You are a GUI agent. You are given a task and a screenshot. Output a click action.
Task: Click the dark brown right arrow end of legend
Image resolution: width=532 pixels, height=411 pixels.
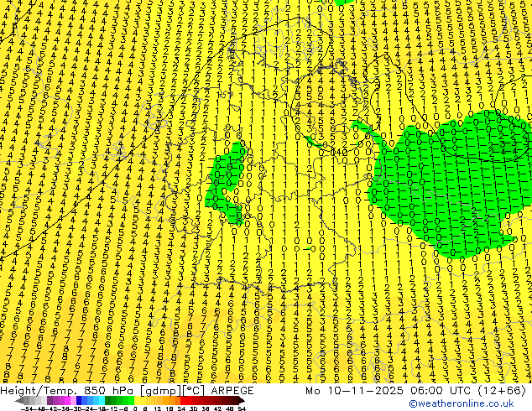pos(242,401)
